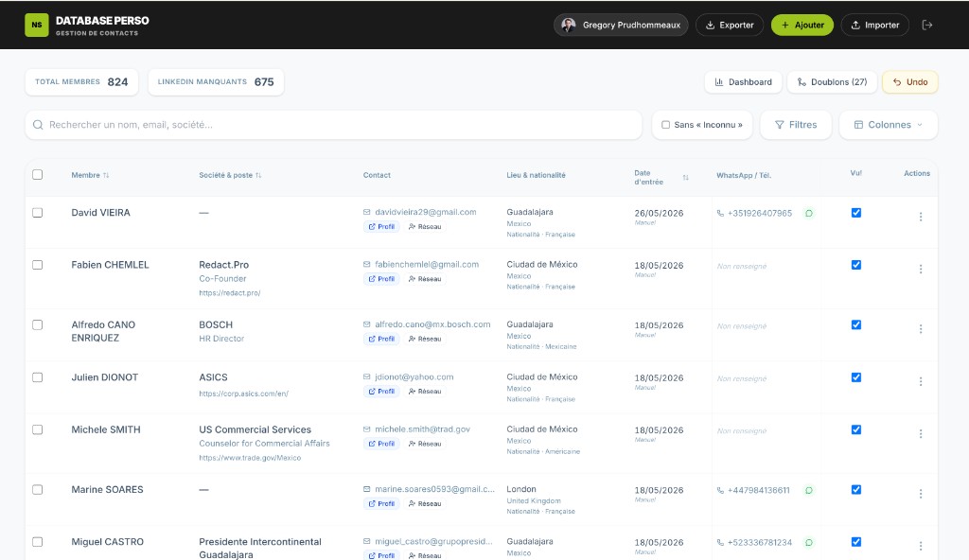Viewport: 969px width, 560px height.
Task: Open https://www.trade.gov/Mexico link
Action: click(x=250, y=458)
